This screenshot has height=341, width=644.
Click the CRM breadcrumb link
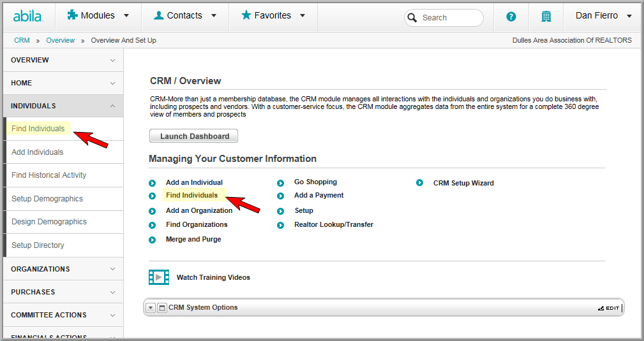[22, 40]
